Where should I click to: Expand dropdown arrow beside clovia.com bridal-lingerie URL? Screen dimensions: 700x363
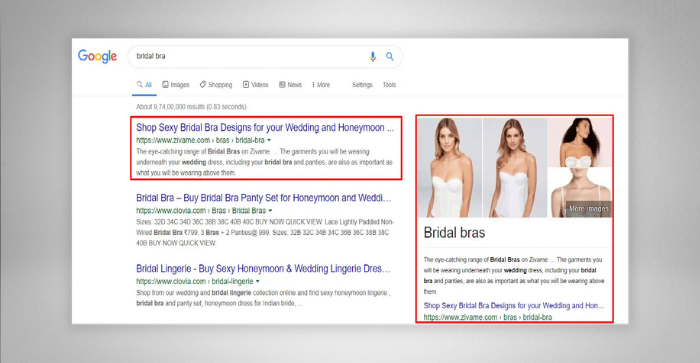coord(258,281)
